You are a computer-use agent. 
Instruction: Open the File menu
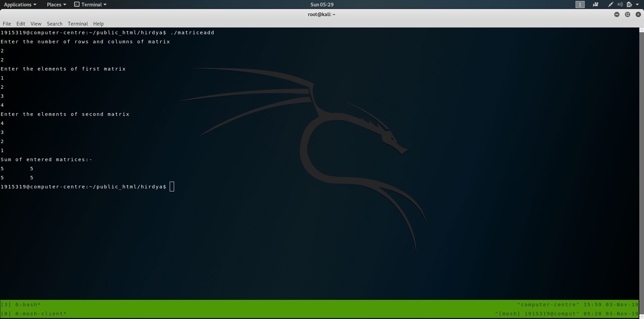pyautogui.click(x=7, y=24)
